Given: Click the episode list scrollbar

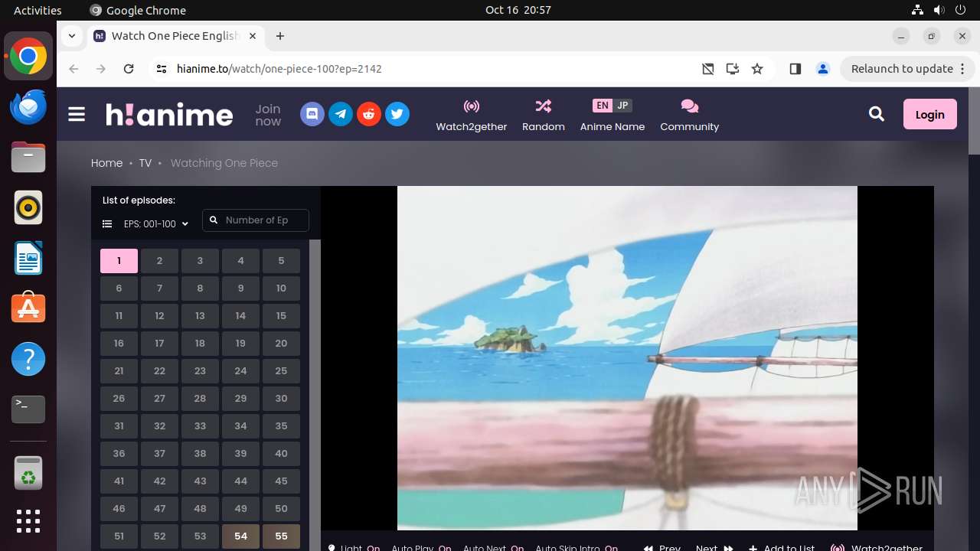Looking at the screenshot, I should click(315, 395).
